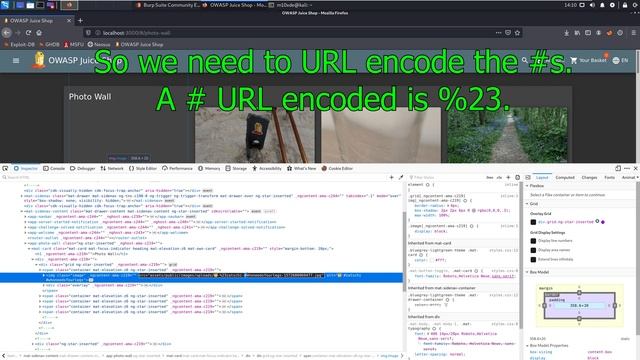Click the rgba box-shadow color swatch
The width and height of the screenshot is (640, 360).
474,211
